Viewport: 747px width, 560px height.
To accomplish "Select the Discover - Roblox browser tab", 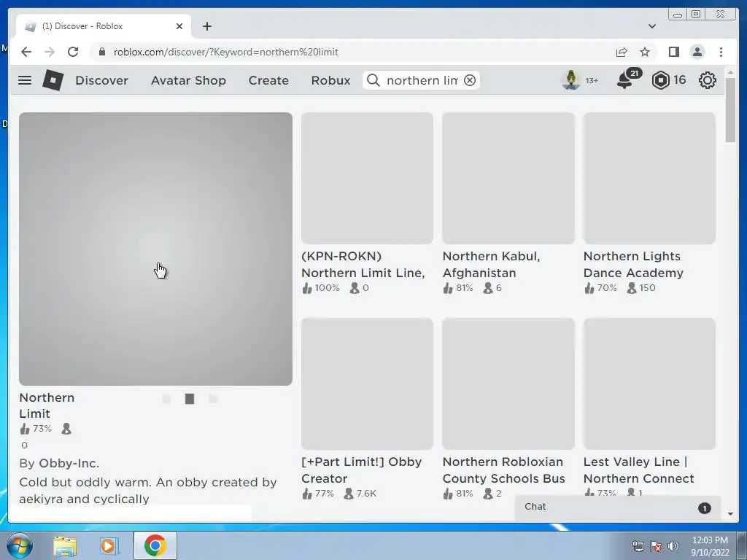I will click(104, 26).
